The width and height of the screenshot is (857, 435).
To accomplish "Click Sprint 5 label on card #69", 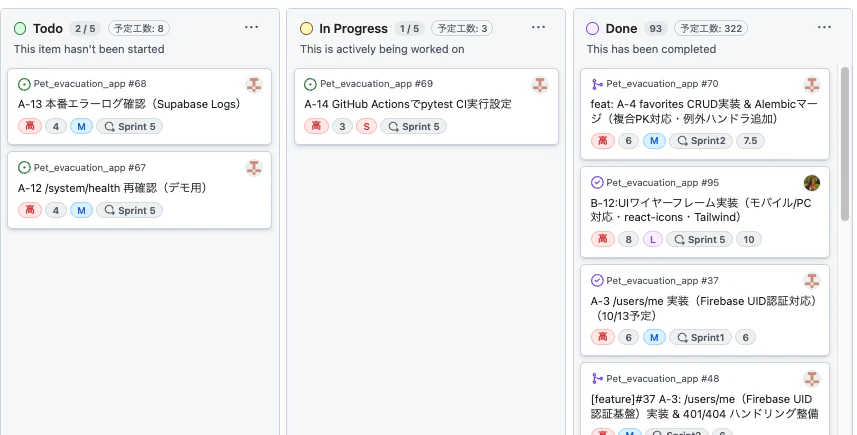I will 414,127.
